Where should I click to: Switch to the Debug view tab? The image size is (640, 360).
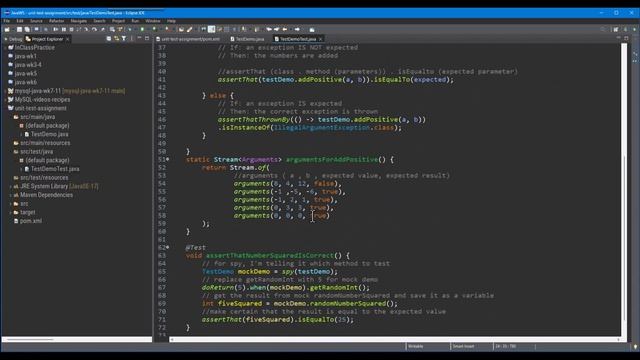coord(13,39)
